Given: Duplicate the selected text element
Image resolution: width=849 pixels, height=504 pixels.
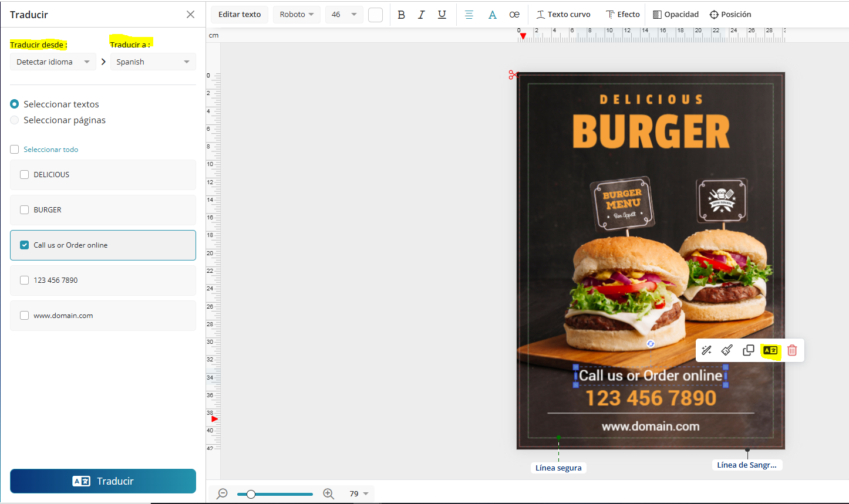Looking at the screenshot, I should 748,350.
